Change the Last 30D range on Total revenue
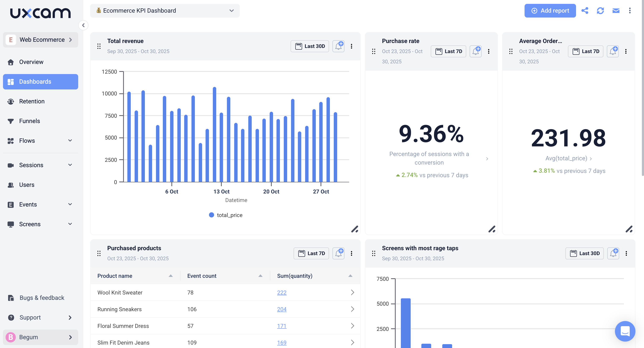Viewport: 644px width, 348px height. [309, 46]
